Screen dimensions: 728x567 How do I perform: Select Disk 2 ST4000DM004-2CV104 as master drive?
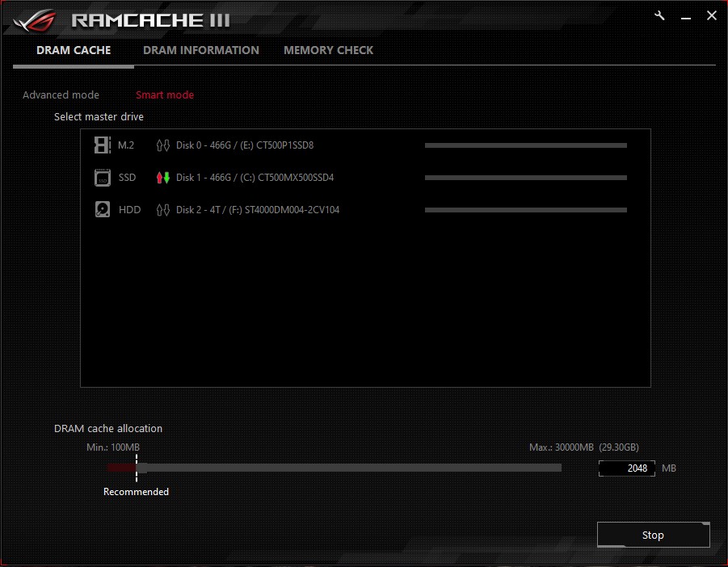coord(258,210)
